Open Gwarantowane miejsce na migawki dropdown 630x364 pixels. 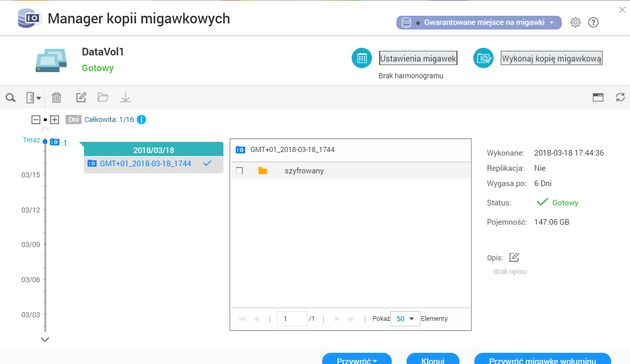479,22
